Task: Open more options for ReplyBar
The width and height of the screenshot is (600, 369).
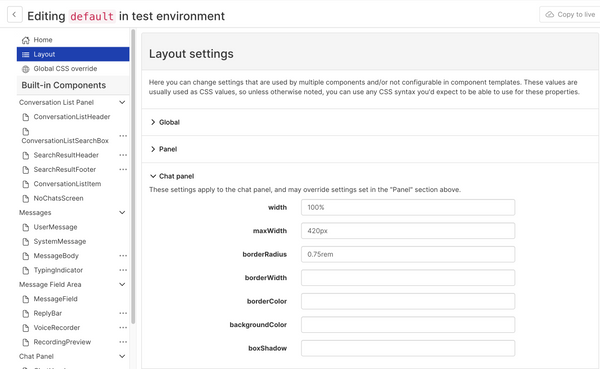Action: [123, 313]
